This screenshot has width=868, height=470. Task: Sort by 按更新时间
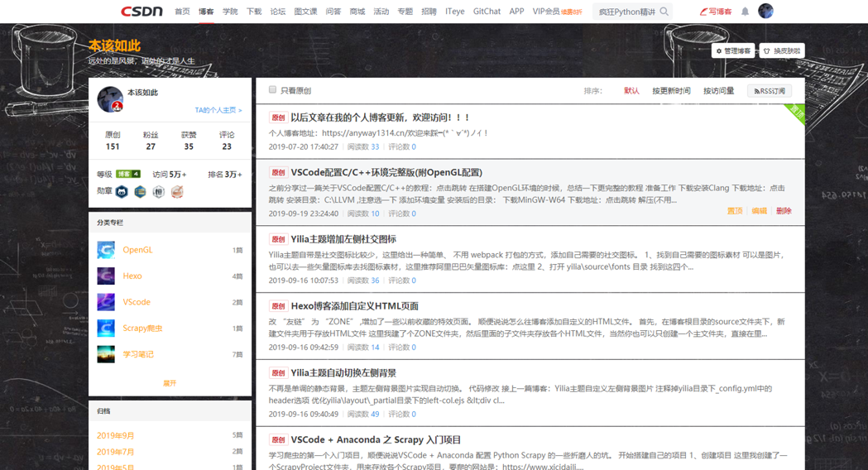[x=671, y=91]
